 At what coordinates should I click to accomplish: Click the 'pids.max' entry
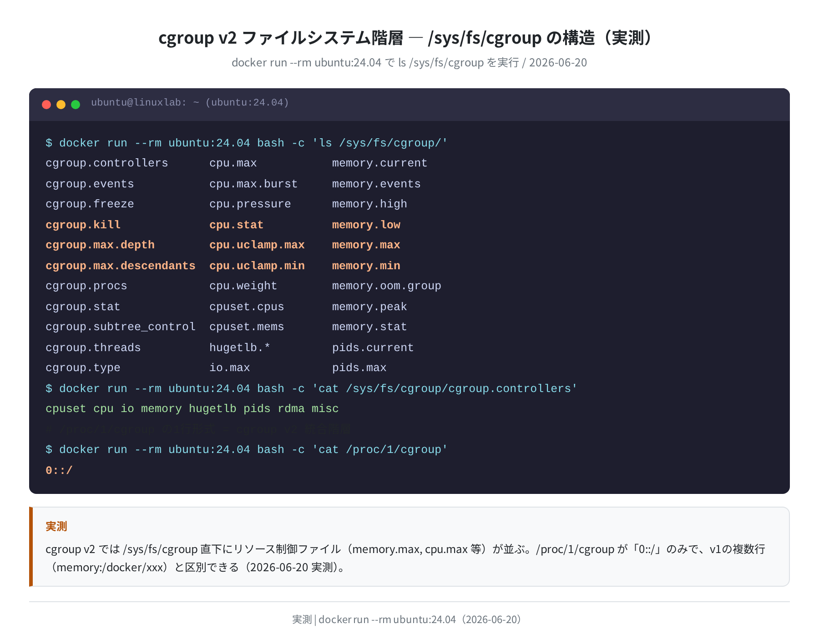(359, 368)
